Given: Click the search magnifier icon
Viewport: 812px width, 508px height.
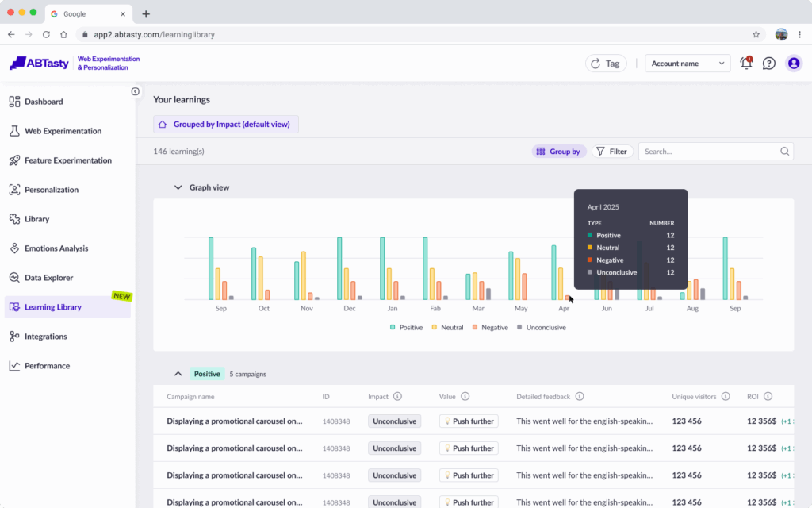Looking at the screenshot, I should (x=784, y=152).
